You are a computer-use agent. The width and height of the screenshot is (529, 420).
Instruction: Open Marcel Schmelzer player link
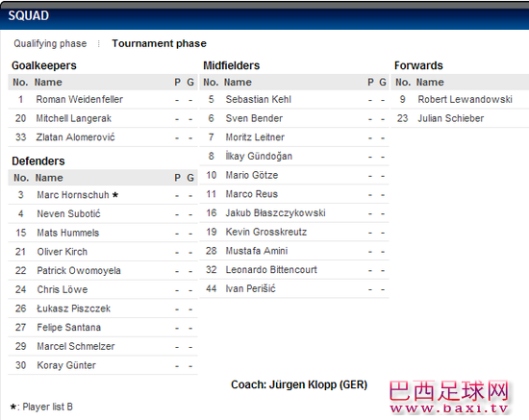(x=76, y=346)
